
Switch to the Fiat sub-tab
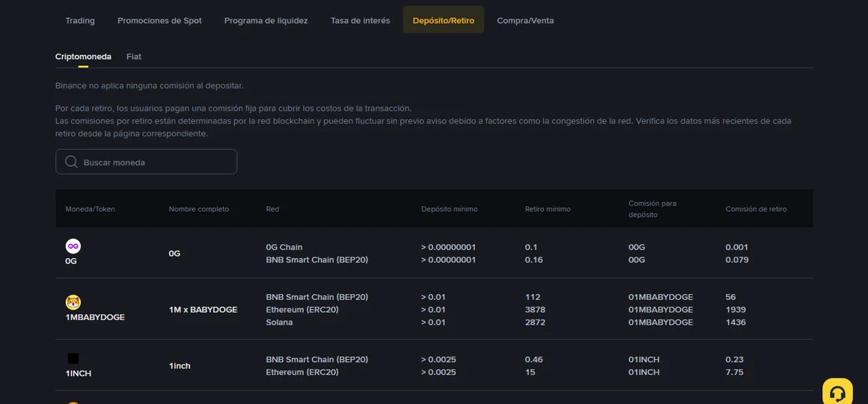133,56
